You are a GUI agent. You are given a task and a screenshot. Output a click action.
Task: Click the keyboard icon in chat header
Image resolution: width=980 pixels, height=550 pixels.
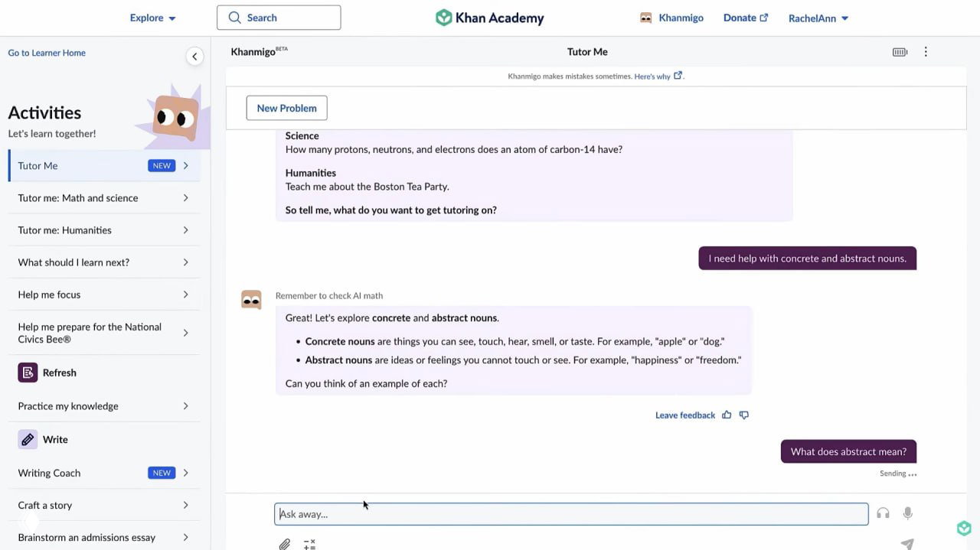point(900,52)
